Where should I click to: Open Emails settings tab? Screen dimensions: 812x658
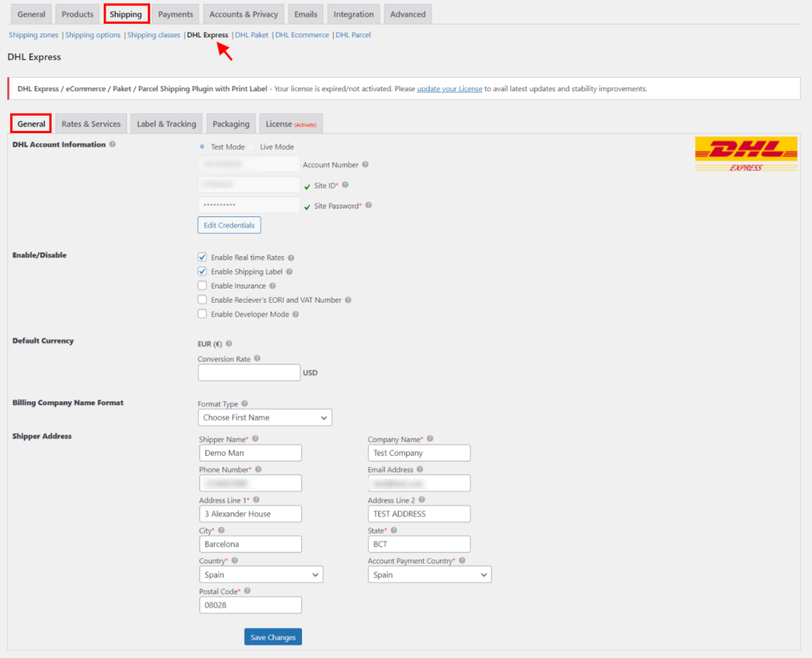305,14
